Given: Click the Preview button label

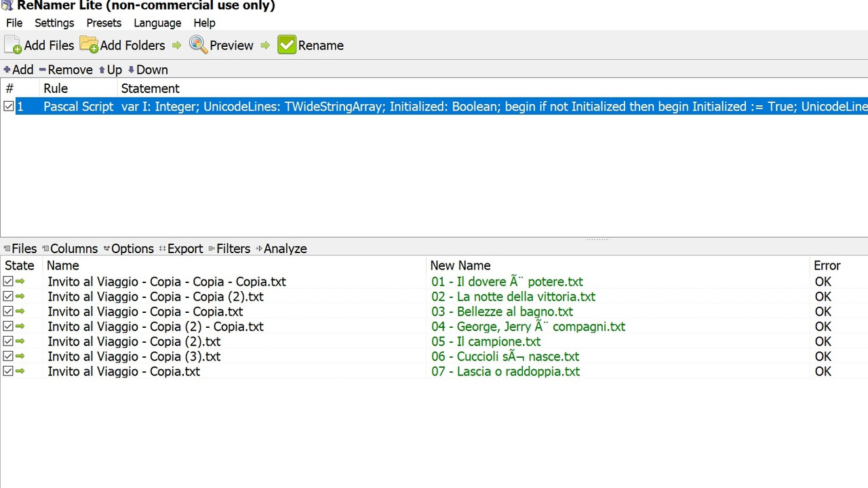Looking at the screenshot, I should [x=231, y=45].
